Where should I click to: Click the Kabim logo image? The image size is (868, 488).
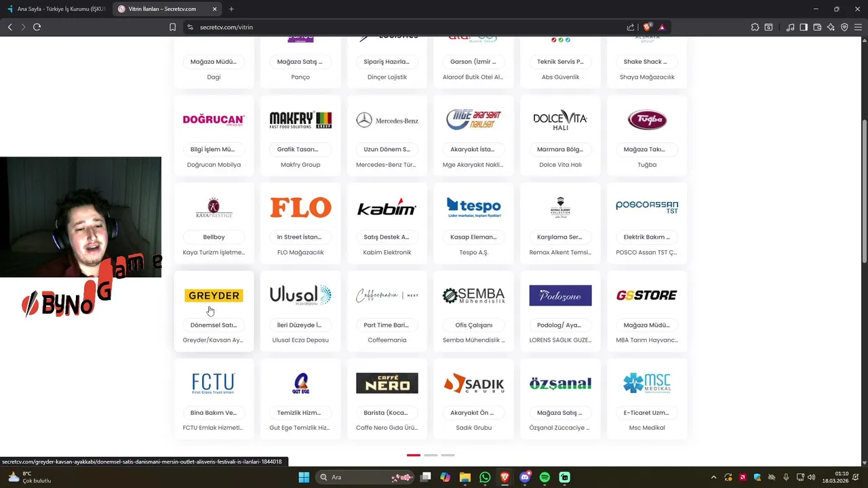pos(387,207)
